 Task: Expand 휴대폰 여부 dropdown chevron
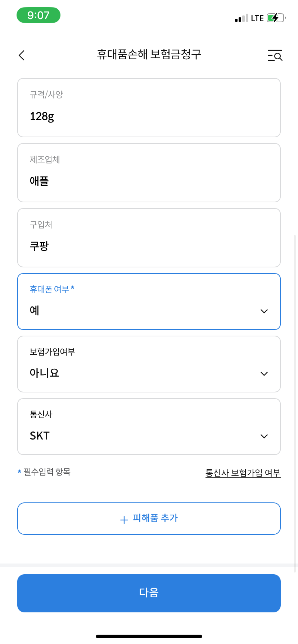point(264,311)
